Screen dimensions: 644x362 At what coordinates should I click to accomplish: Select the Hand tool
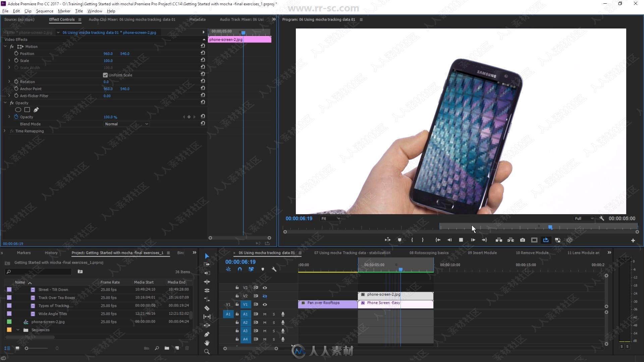pyautogui.click(x=207, y=343)
